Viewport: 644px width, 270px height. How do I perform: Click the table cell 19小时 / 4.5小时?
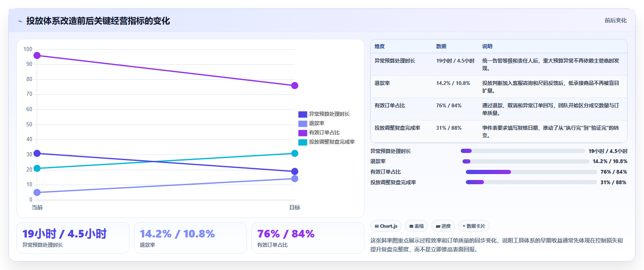tap(455, 61)
